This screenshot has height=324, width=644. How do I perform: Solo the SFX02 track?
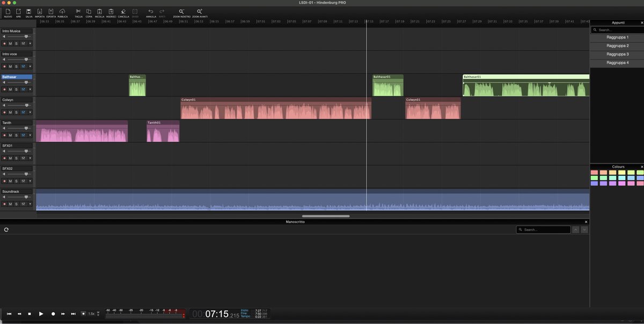pyautogui.click(x=16, y=181)
